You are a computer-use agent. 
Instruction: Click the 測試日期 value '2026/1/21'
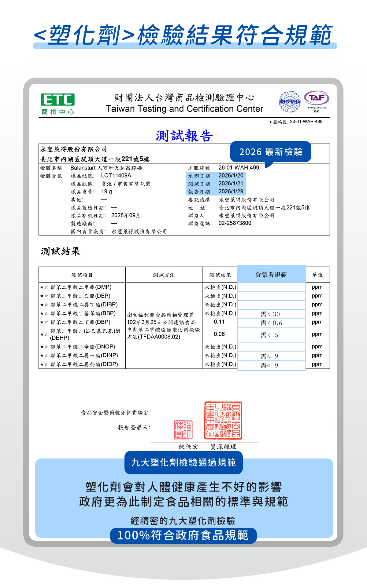coord(231,184)
